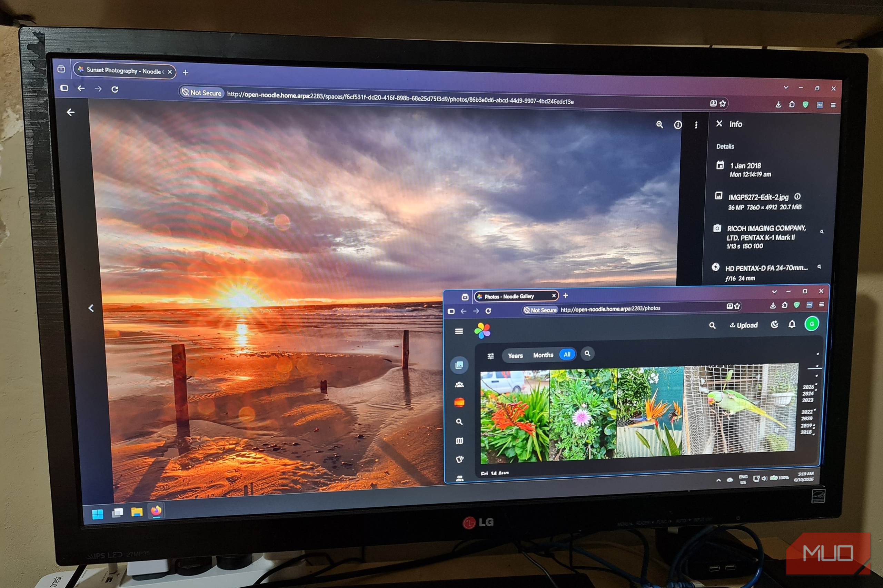
Task: Jump to 2024 on the year scrubber
Action: [807, 393]
